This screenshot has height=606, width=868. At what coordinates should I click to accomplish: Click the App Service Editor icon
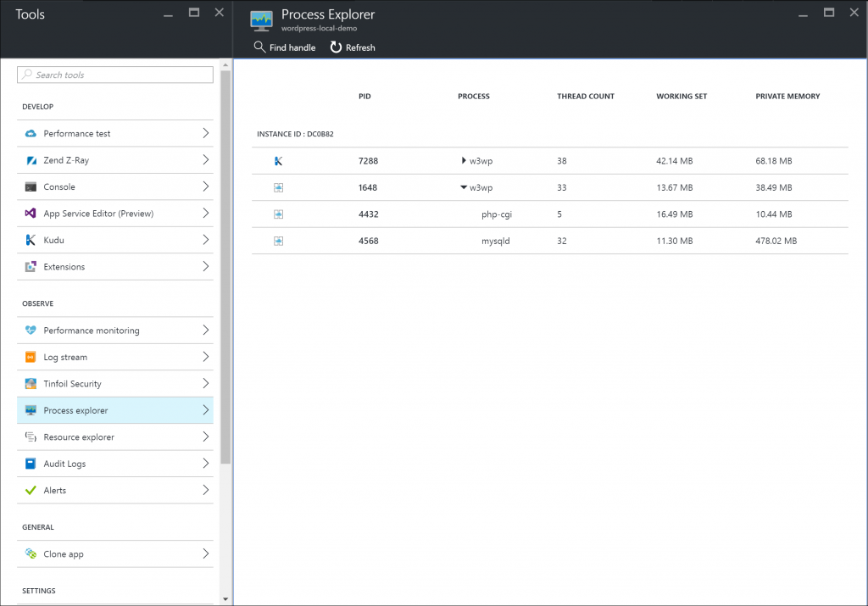click(29, 213)
